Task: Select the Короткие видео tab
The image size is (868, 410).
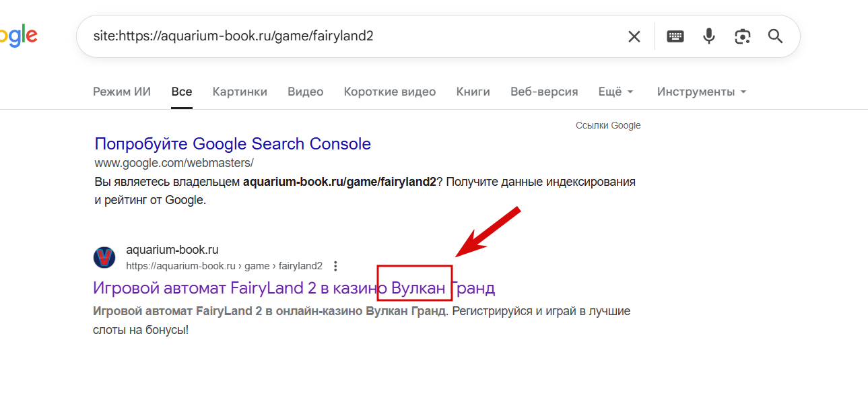Action: (389, 92)
